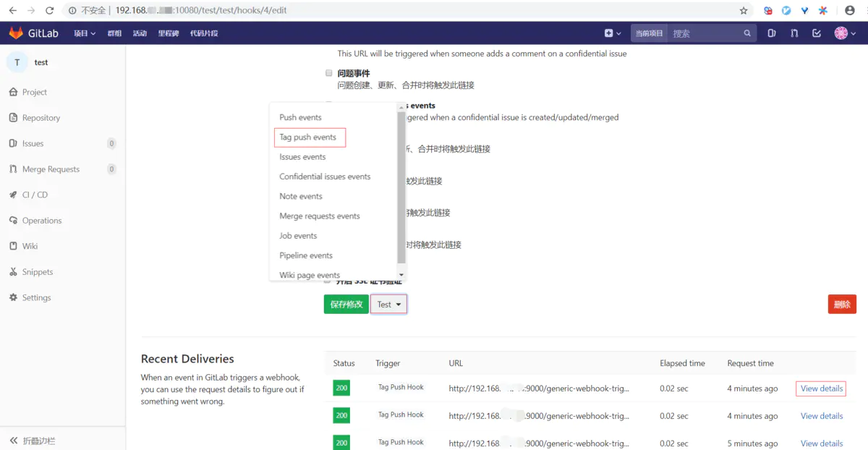
Task: Click the Merge Requests sidebar icon
Action: (13, 169)
